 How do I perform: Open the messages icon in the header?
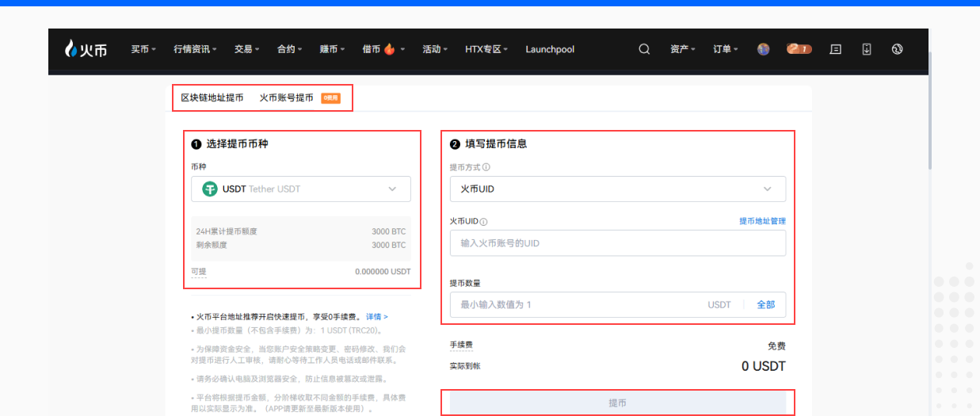pos(835,49)
